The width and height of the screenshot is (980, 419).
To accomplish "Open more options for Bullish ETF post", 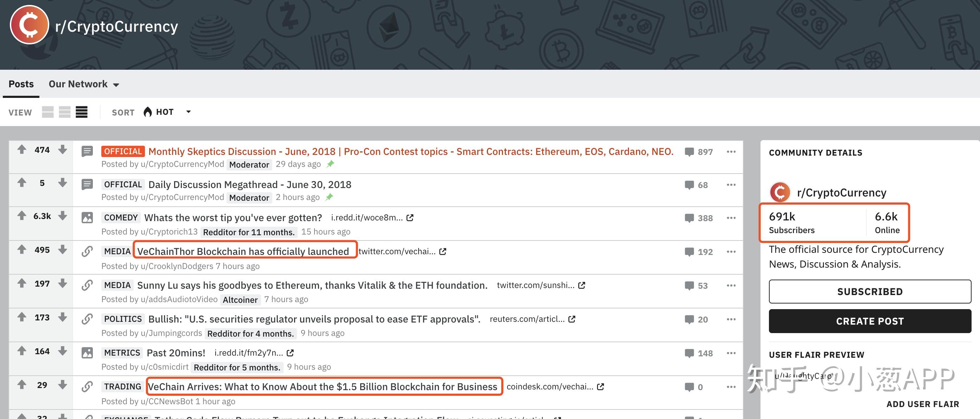I will pos(731,319).
